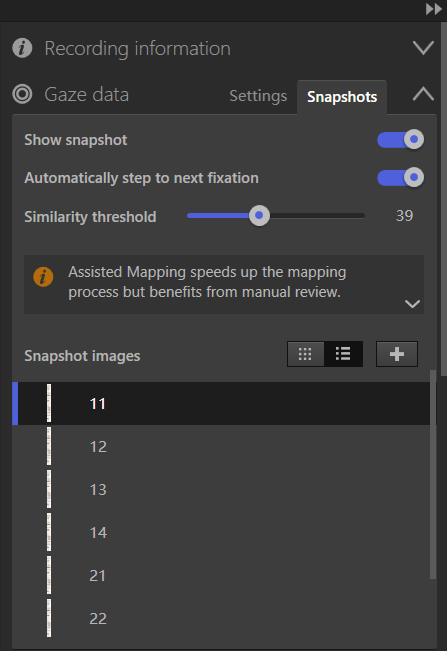Switch snapshot images to list view

point(343,354)
